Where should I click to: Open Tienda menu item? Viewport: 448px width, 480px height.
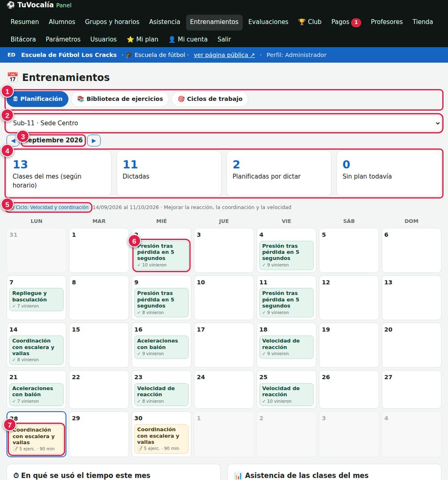(x=422, y=22)
